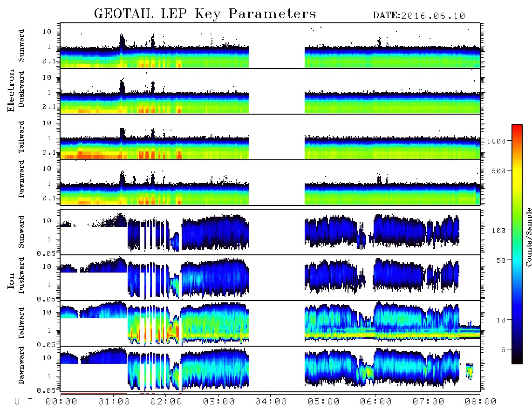Select the 50 colorbar tick label
Image resolution: width=532 pixels, height=410 pixels.
(x=501, y=260)
